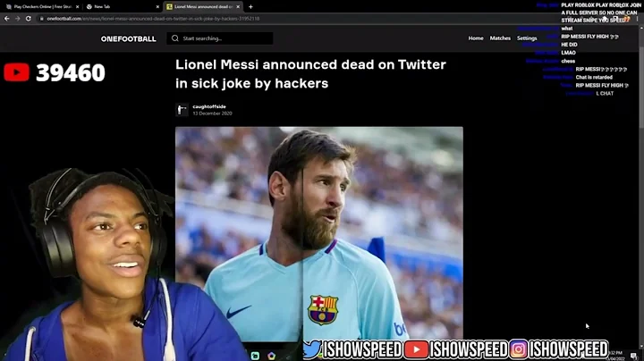
Task: Close the Lionel Messi article tab
Action: click(x=238, y=6)
